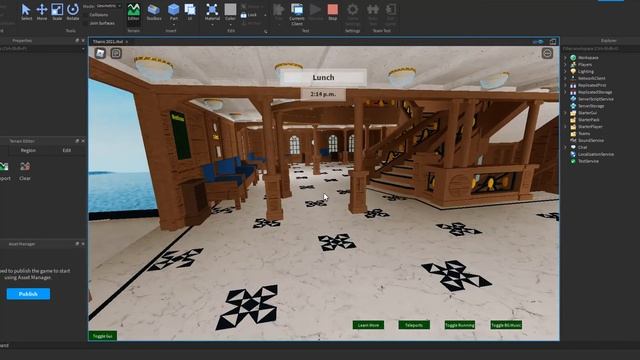640x360 pixels.
Task: Open the Toolbox
Action: 154,11
